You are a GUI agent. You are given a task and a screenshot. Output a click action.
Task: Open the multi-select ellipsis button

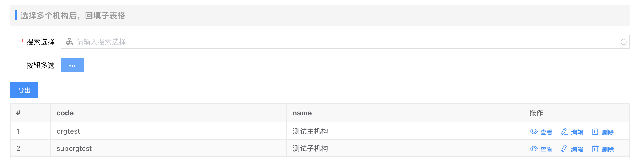pos(72,66)
